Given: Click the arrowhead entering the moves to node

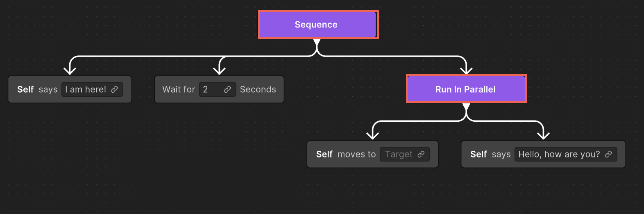Looking at the screenshot, I should click(372, 135).
